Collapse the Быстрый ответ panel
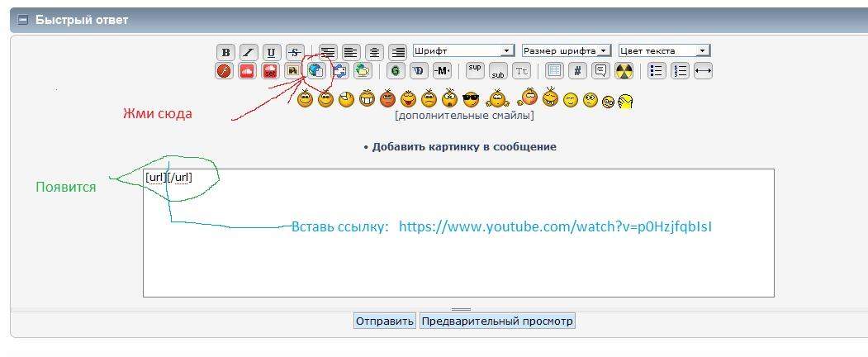Image resolution: width=868 pixels, height=357 pixels. (x=22, y=21)
